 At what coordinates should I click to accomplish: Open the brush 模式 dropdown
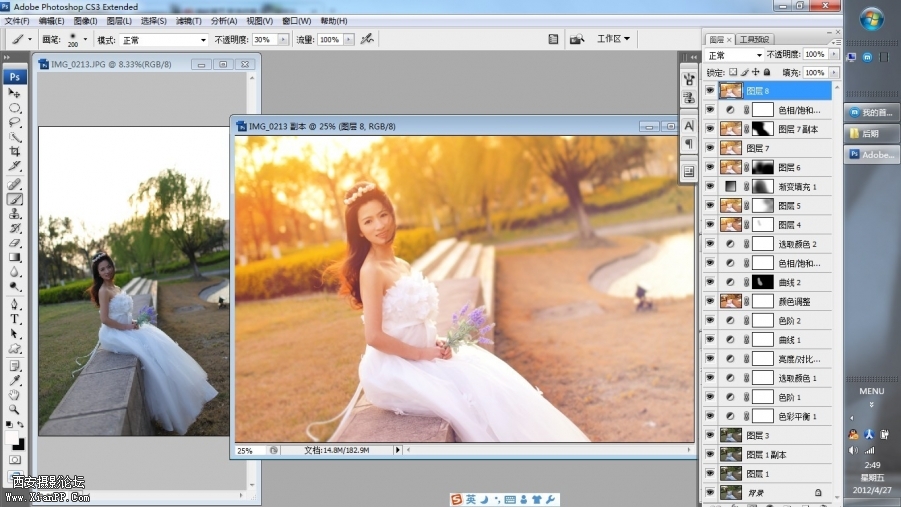coord(163,40)
